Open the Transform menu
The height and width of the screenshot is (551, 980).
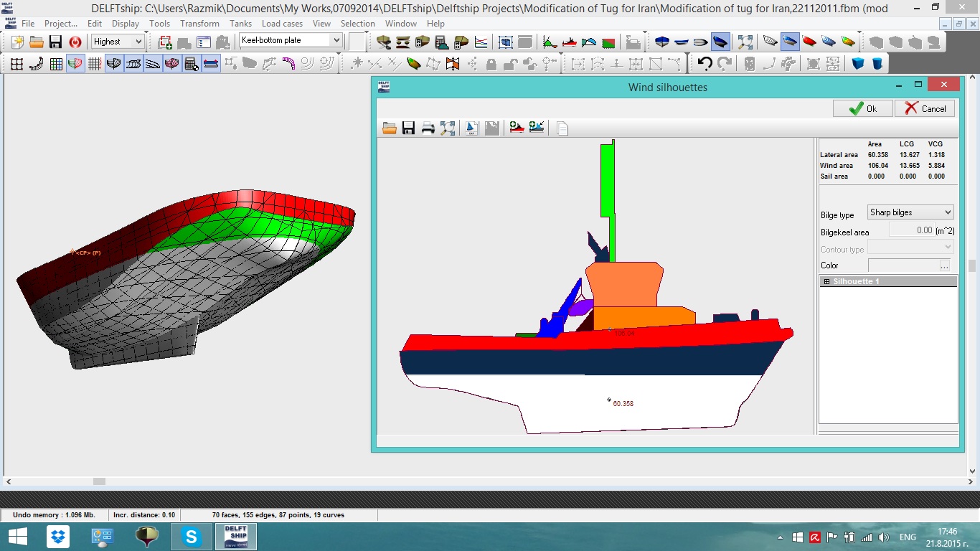[199, 24]
